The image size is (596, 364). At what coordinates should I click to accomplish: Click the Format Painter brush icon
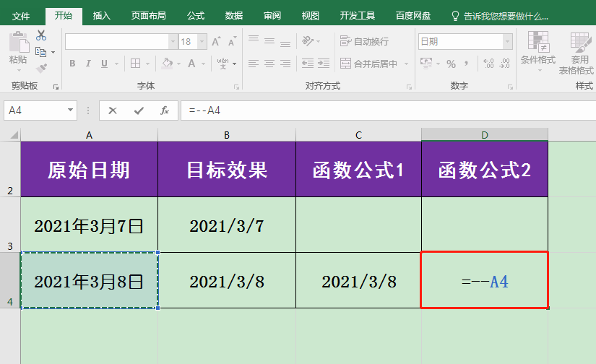(41, 69)
